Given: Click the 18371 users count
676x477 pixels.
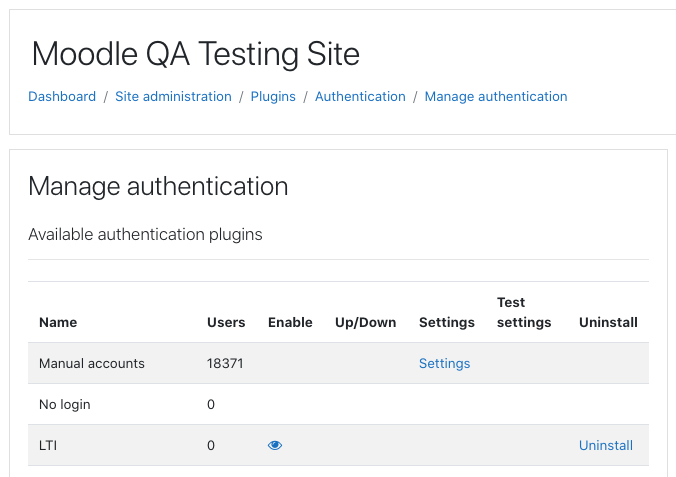Looking at the screenshot, I should tap(225, 363).
